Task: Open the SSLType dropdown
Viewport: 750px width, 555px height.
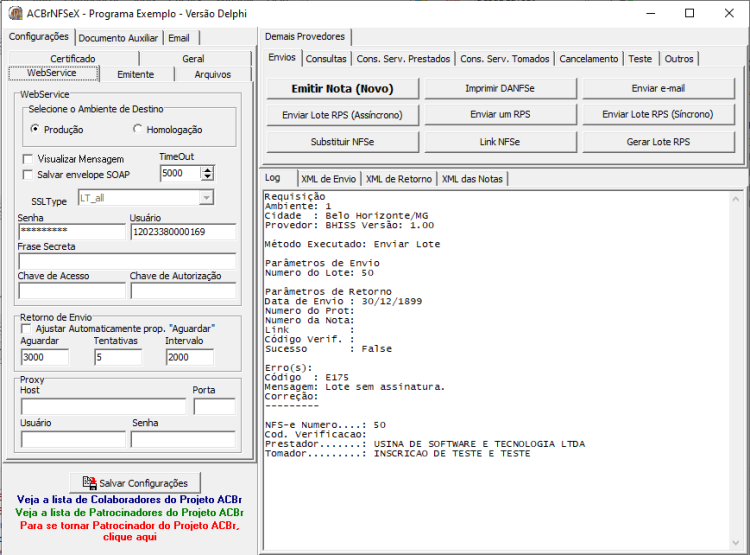Action: click(206, 198)
